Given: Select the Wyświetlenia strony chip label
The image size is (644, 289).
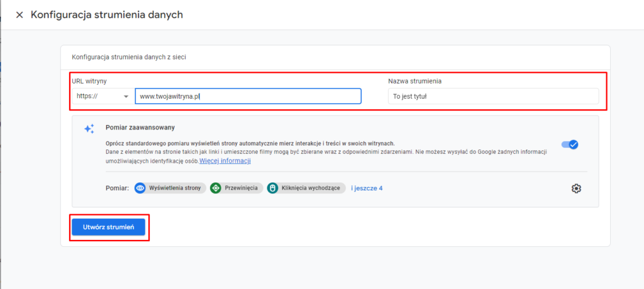Looking at the screenshot, I should click(175, 188).
